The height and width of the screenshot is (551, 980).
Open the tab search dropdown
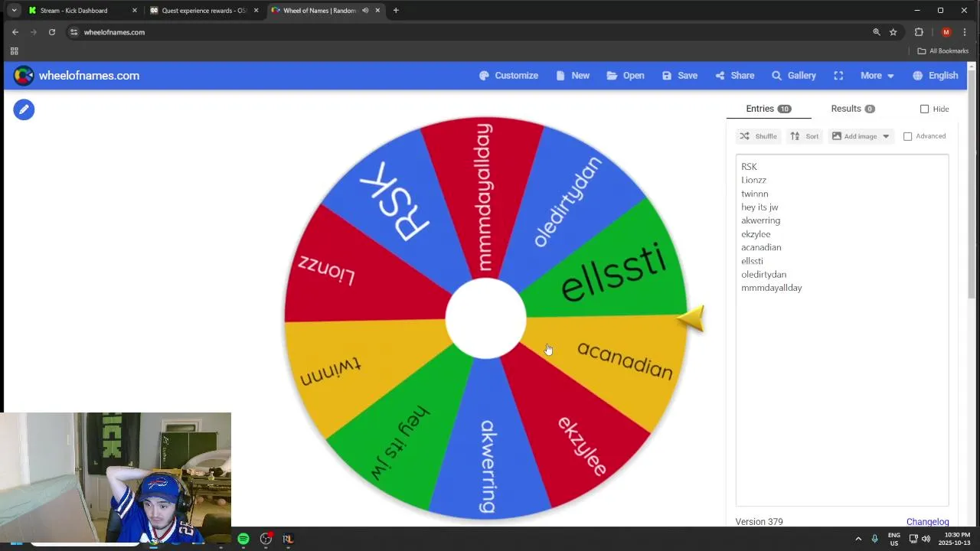(14, 11)
